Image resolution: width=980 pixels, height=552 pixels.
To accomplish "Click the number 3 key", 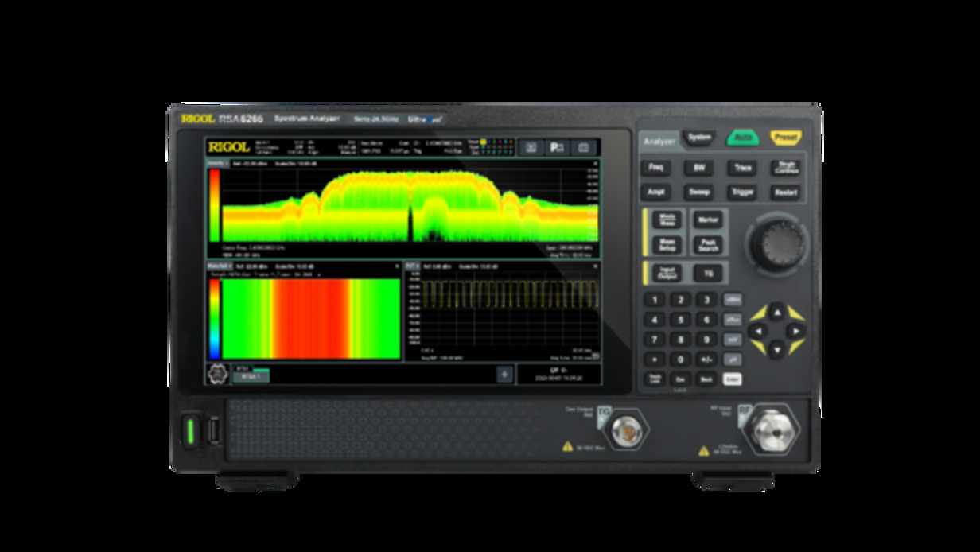I will [x=706, y=300].
